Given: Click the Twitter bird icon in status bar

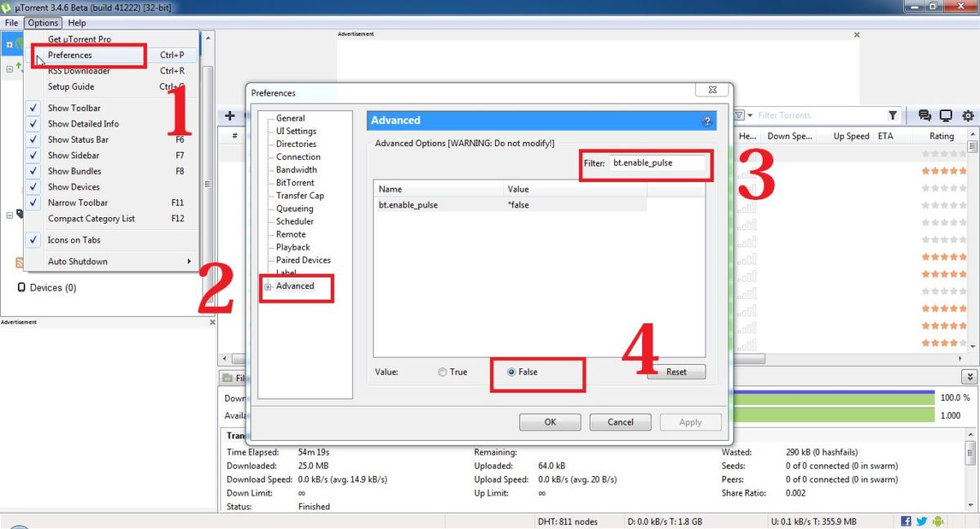Looking at the screenshot, I should click(921, 521).
